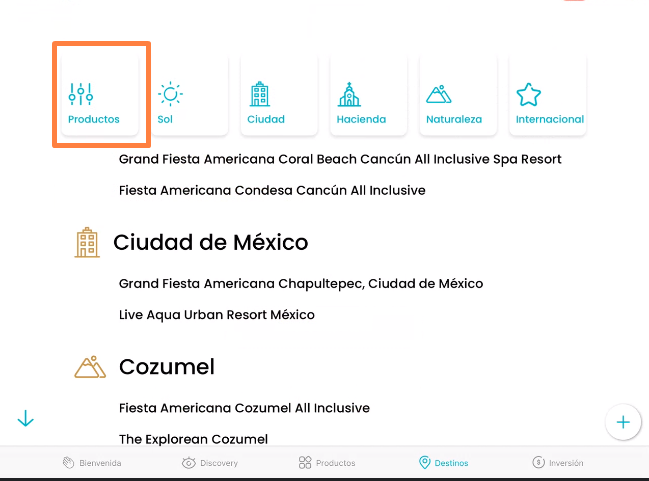
Task: Open The Explorean Cozumel listing
Action: [193, 439]
